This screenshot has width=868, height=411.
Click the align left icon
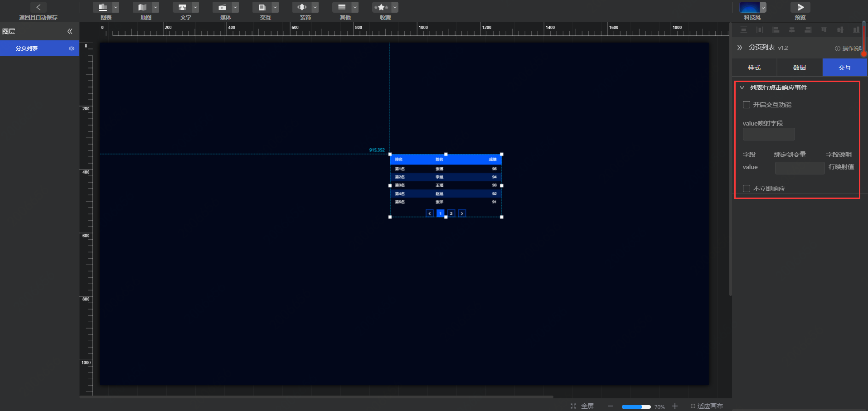[776, 30]
